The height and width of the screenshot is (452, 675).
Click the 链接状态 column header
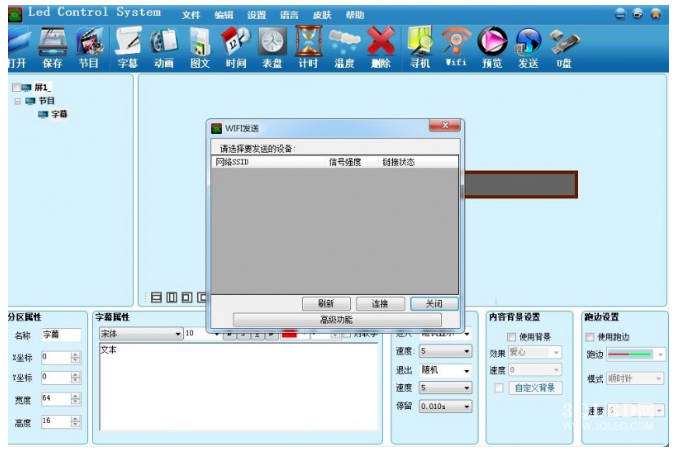pyautogui.click(x=399, y=162)
